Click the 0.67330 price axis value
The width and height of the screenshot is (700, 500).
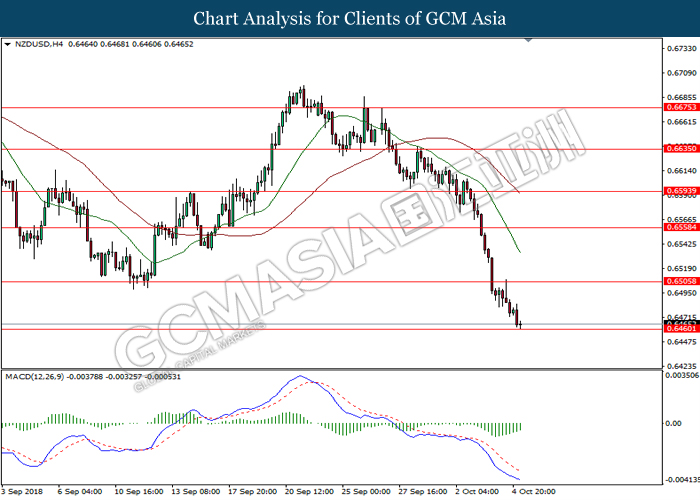click(x=681, y=48)
